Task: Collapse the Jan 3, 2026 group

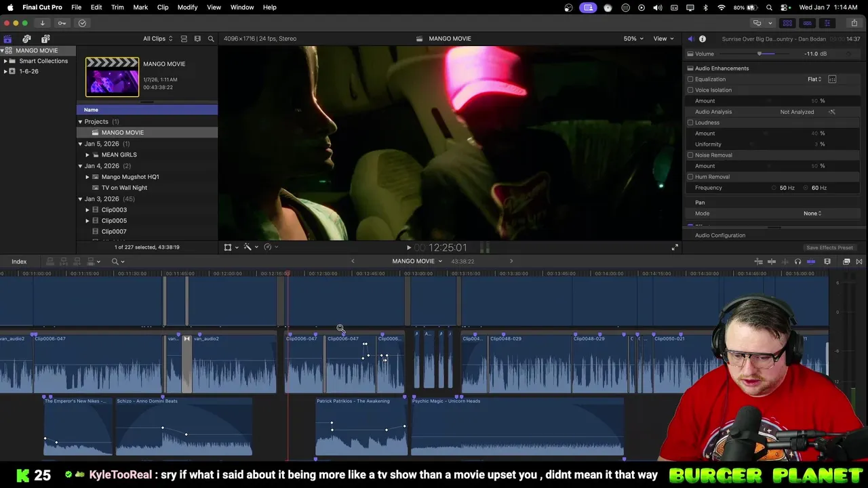Action: point(80,199)
